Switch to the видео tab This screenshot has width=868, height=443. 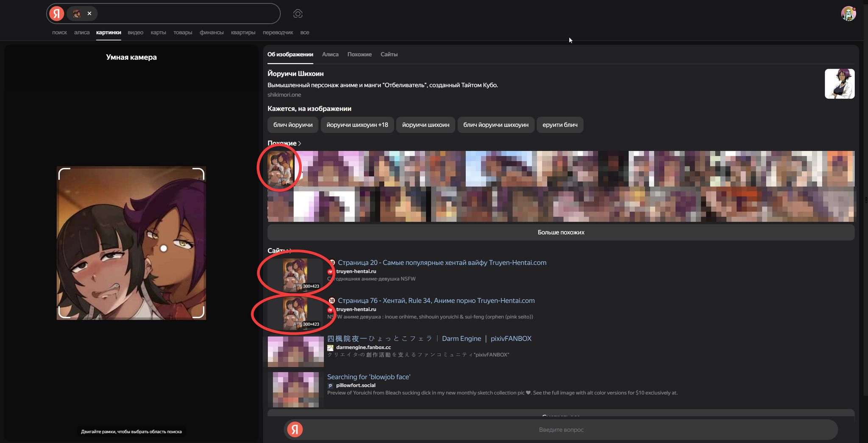pyautogui.click(x=135, y=33)
